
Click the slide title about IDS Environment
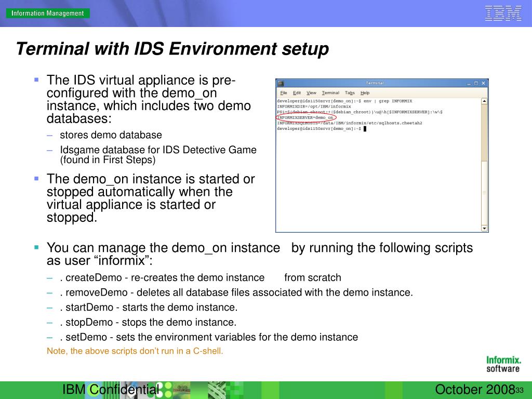pyautogui.click(x=172, y=49)
